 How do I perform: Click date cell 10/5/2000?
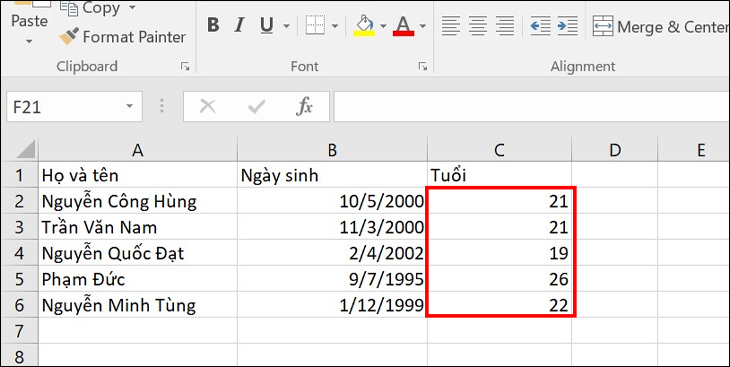tap(332, 201)
